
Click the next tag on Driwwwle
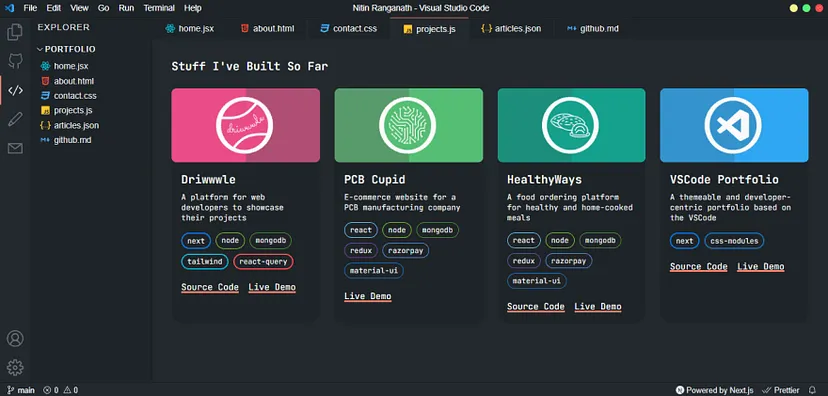coord(196,241)
